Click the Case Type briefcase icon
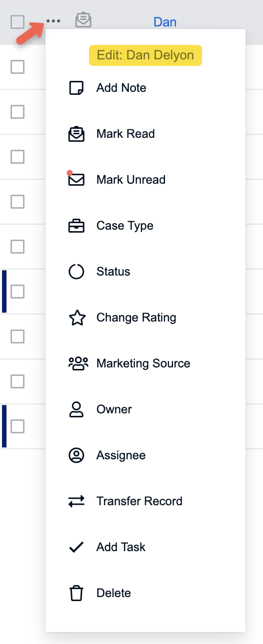The image size is (263, 644). (x=76, y=226)
